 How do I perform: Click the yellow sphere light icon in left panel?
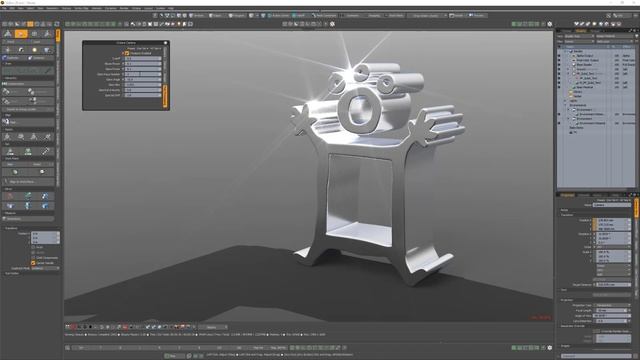tap(34, 50)
